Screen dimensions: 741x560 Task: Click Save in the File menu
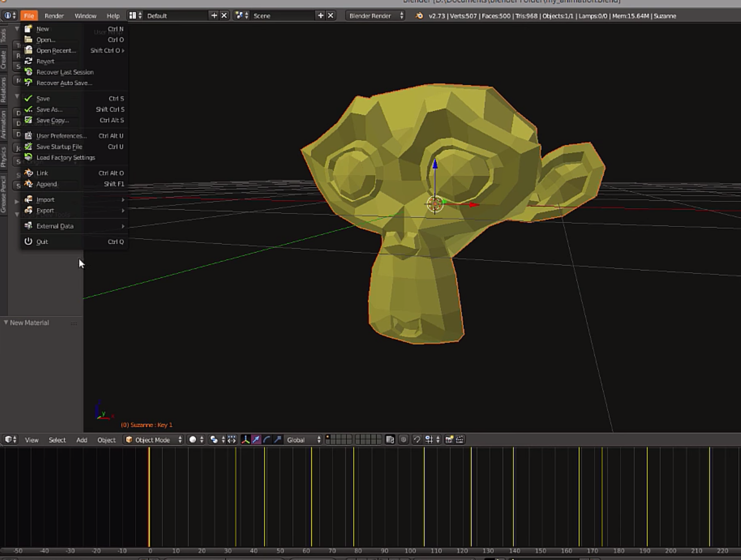pyautogui.click(x=74, y=98)
